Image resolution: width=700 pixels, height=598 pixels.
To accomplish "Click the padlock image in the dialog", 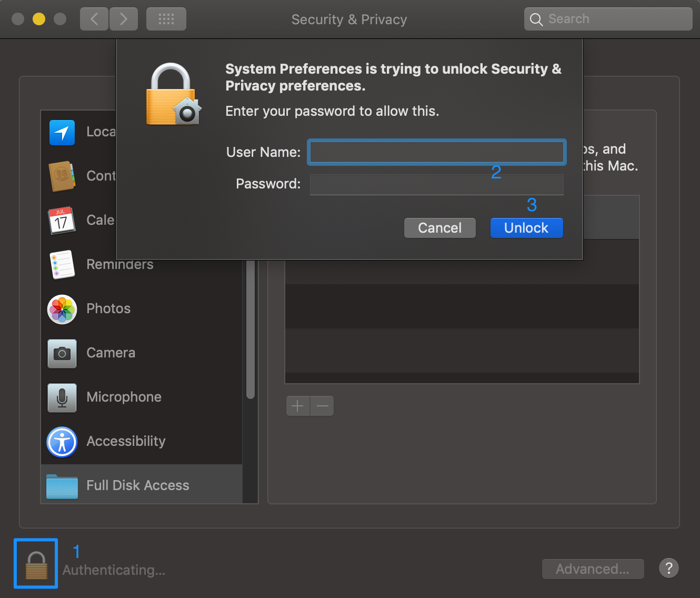I will [173, 94].
